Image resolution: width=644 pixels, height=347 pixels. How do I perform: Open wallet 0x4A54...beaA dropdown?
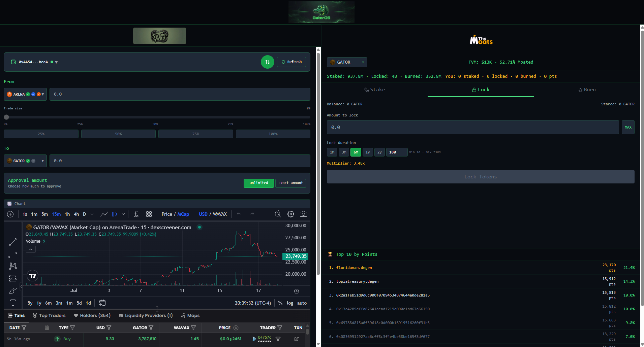[34, 62]
